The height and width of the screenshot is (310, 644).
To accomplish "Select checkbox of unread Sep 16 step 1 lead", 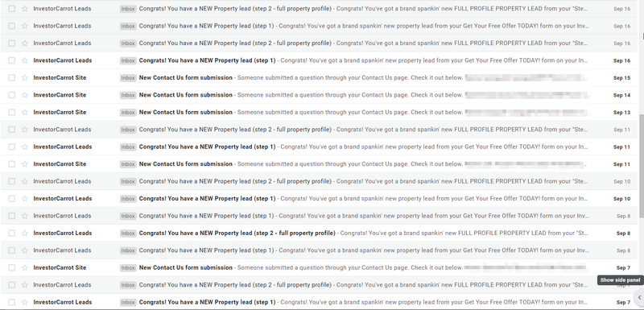I will click(11, 60).
